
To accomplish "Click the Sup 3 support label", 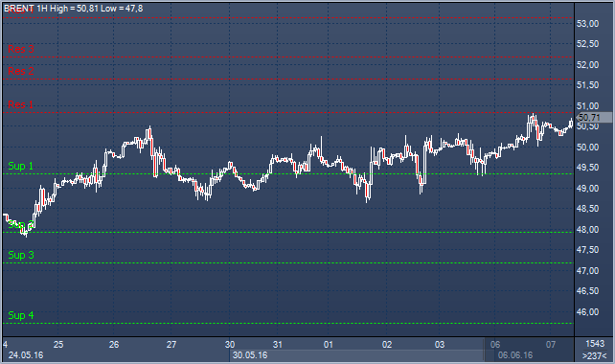I will [x=21, y=255].
